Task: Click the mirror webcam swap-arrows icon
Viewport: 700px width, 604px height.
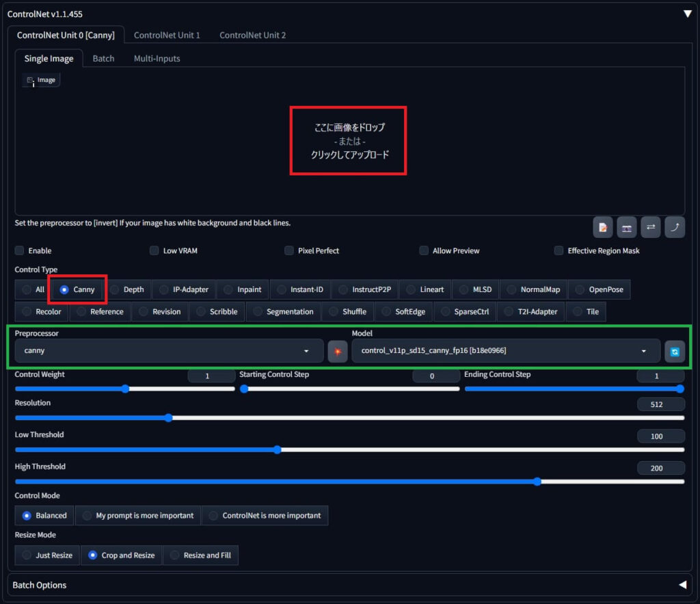Action: 651,227
